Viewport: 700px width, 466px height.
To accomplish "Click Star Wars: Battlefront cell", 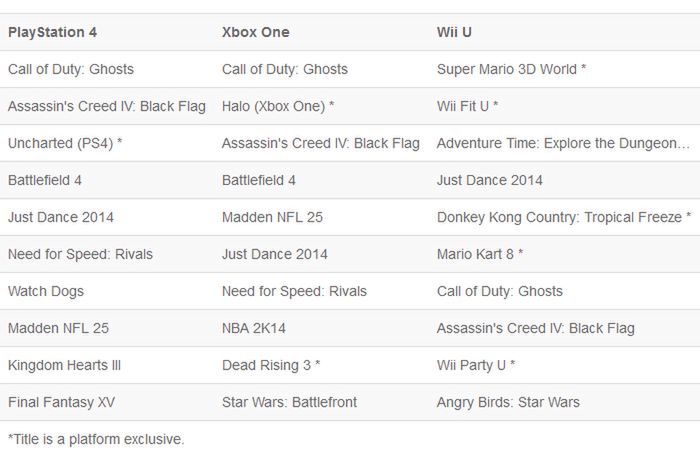I will click(x=289, y=402).
